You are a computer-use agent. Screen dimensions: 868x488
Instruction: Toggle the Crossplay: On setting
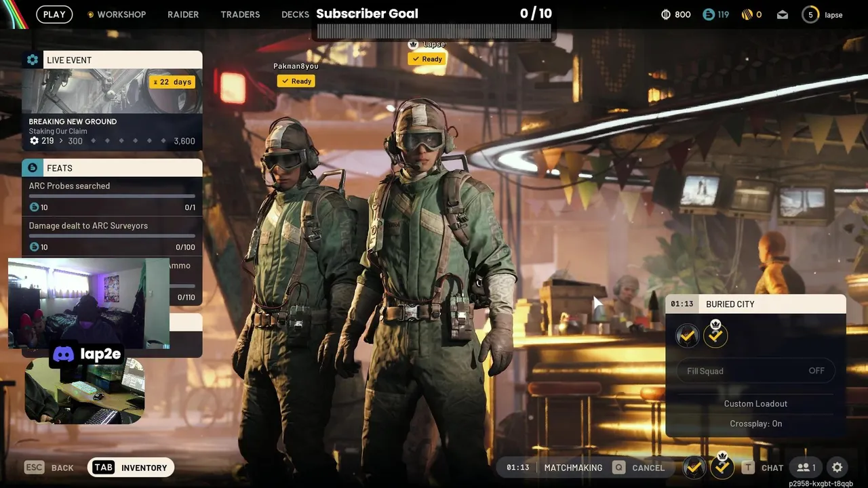[755, 424]
